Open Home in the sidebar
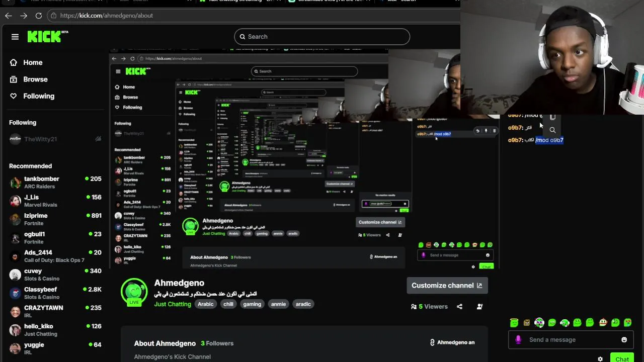 point(26,62)
